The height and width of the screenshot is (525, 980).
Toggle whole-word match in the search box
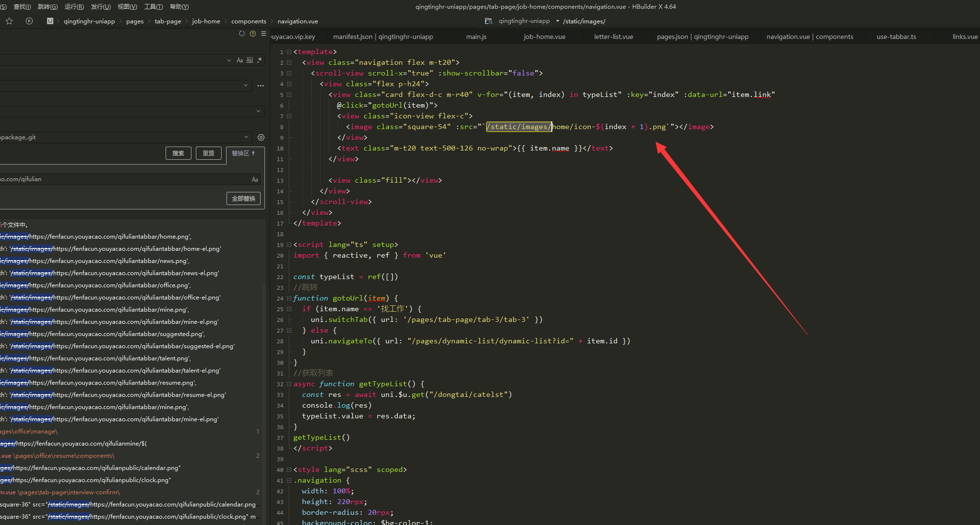(250, 60)
